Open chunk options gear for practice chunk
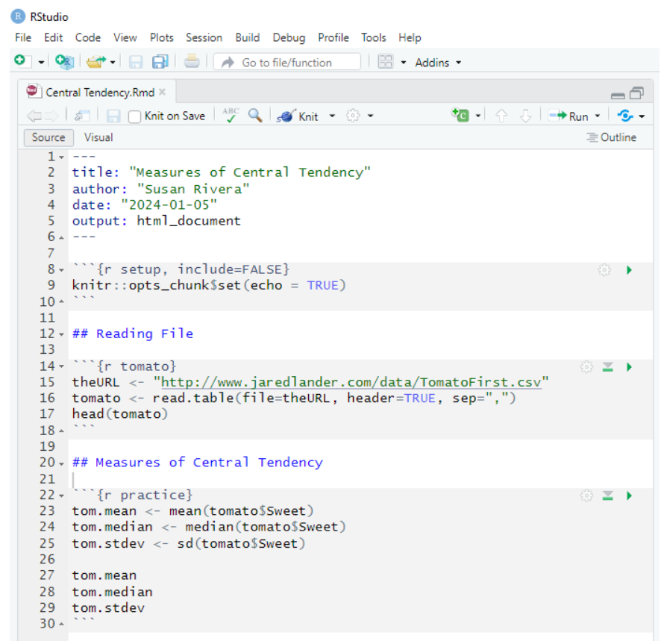Image resolution: width=661 pixels, height=644 pixels. (586, 494)
